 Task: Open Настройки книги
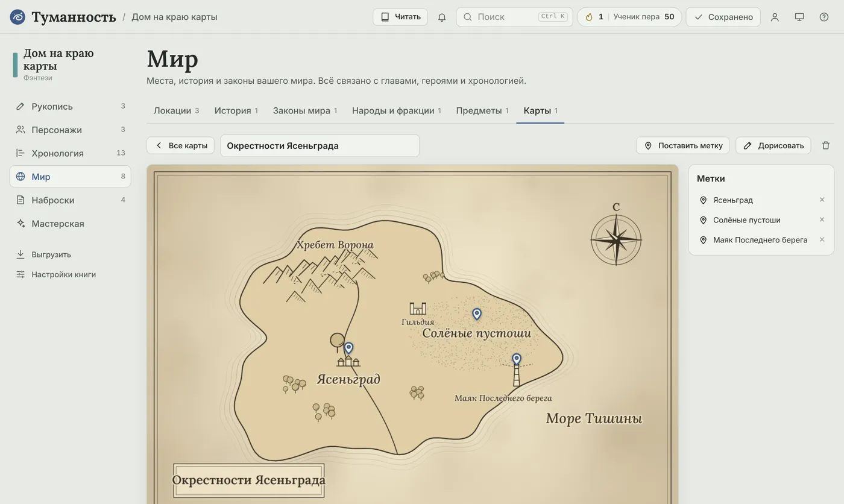pos(70,274)
